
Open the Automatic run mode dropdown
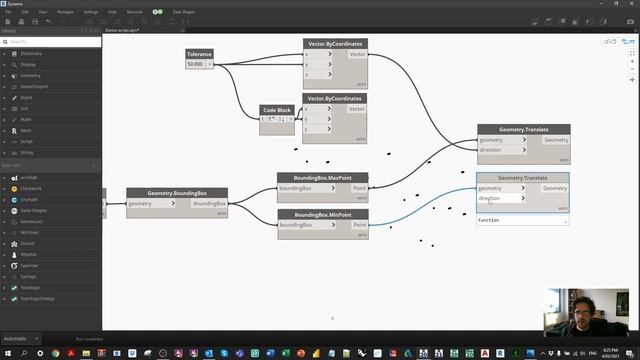click(x=21, y=338)
